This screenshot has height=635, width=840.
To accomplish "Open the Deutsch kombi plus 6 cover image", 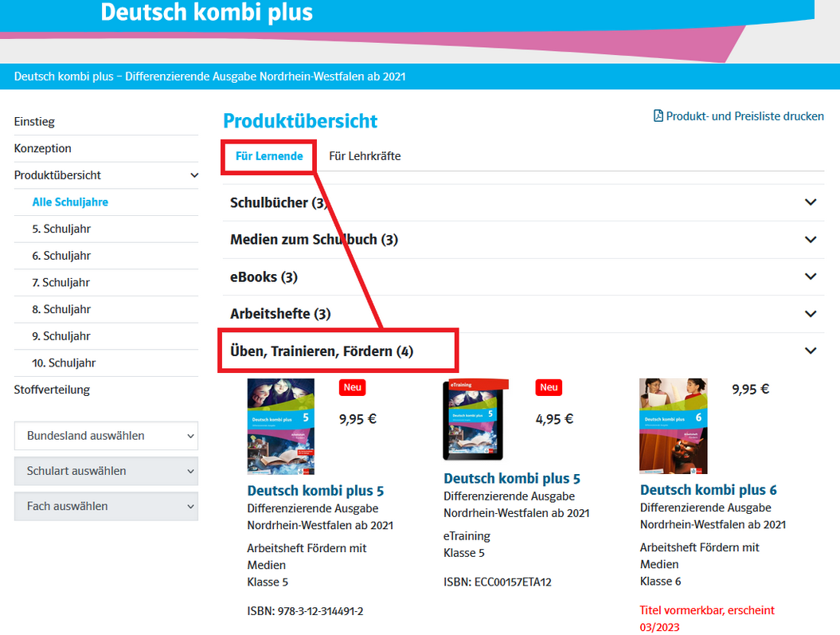I will click(x=673, y=426).
